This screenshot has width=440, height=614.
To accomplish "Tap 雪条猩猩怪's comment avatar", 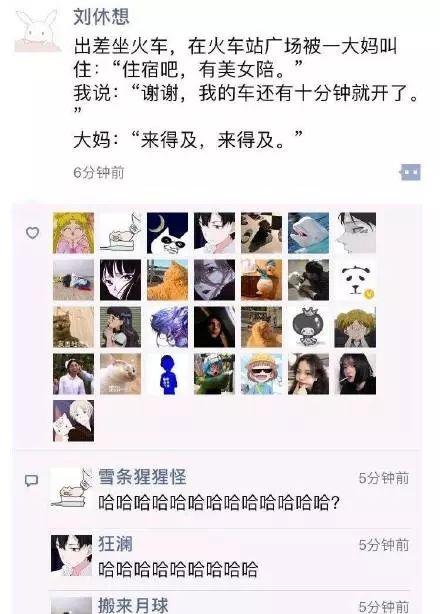I will point(71,488).
